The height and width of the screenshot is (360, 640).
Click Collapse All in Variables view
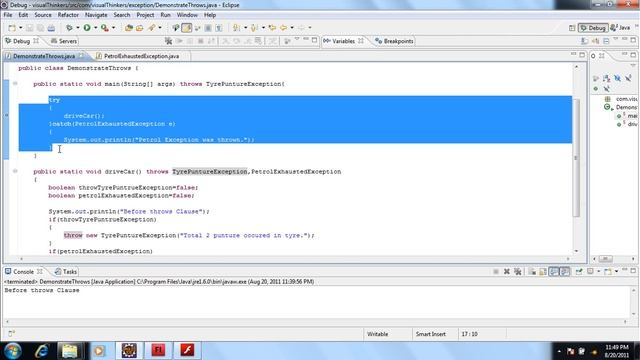[x=606, y=41]
